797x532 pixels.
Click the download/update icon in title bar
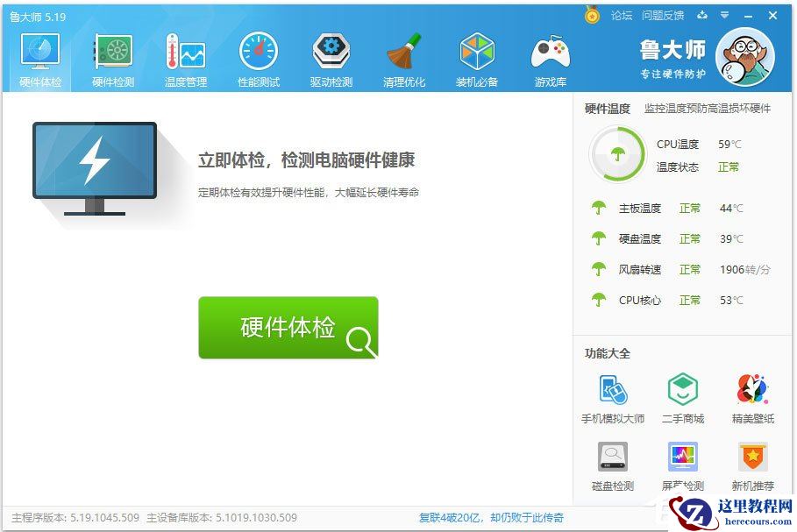703,15
